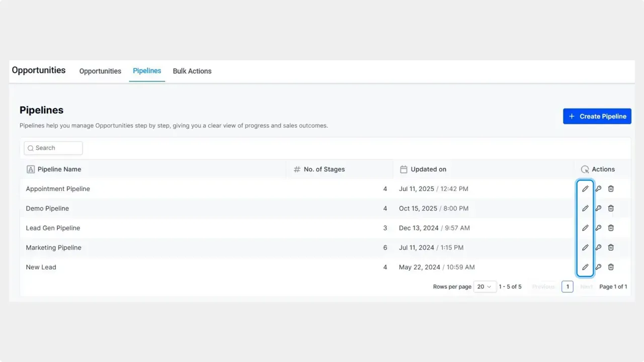Click the Pipeline Name column header

59,169
